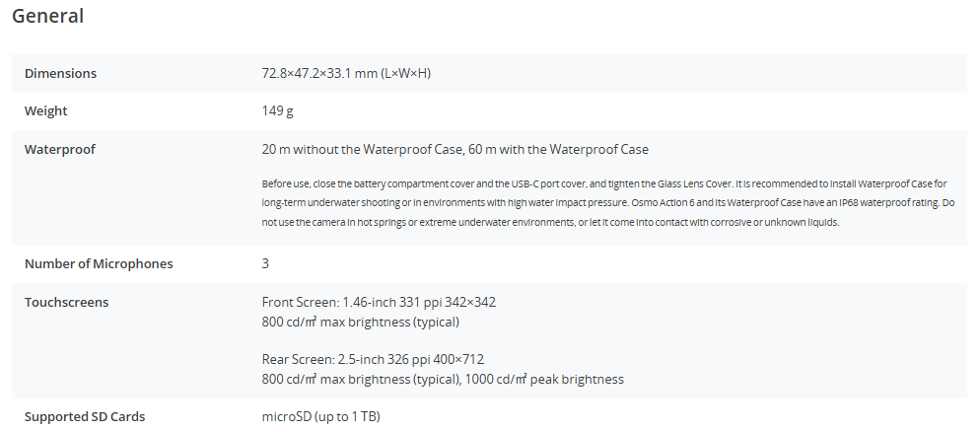Click the General section heading
This screenshot has width=980, height=432.
[47, 16]
